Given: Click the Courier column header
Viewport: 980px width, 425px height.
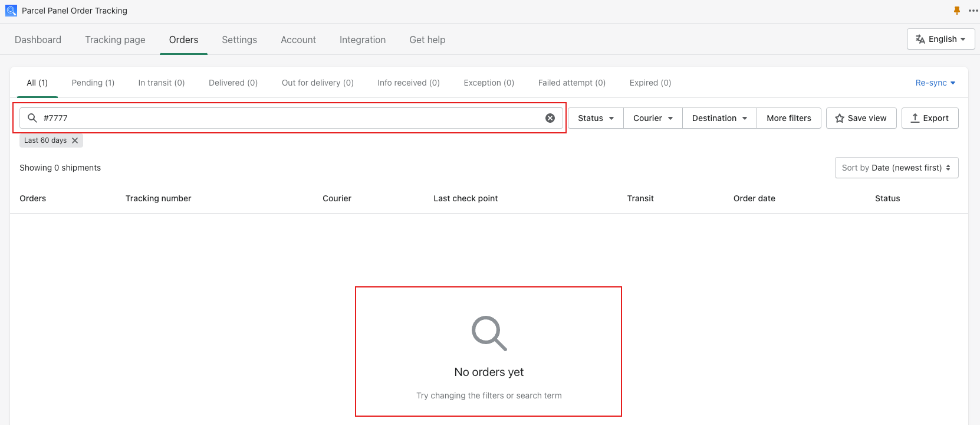Looking at the screenshot, I should click(x=337, y=198).
